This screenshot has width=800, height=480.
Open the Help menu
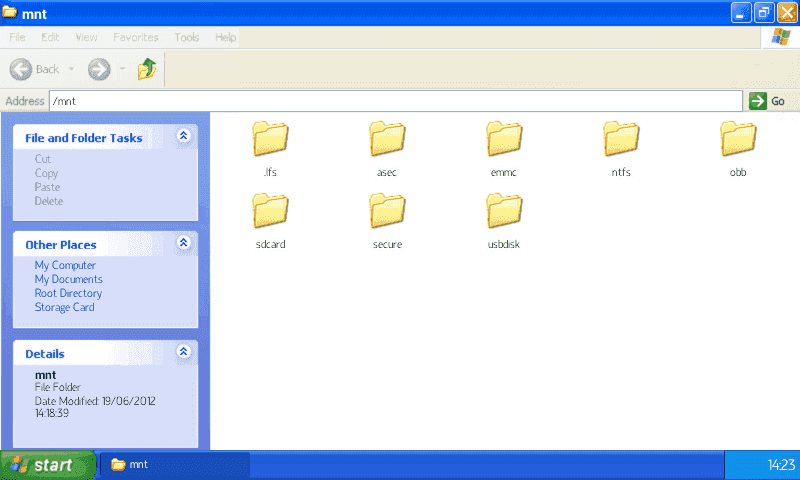226,37
